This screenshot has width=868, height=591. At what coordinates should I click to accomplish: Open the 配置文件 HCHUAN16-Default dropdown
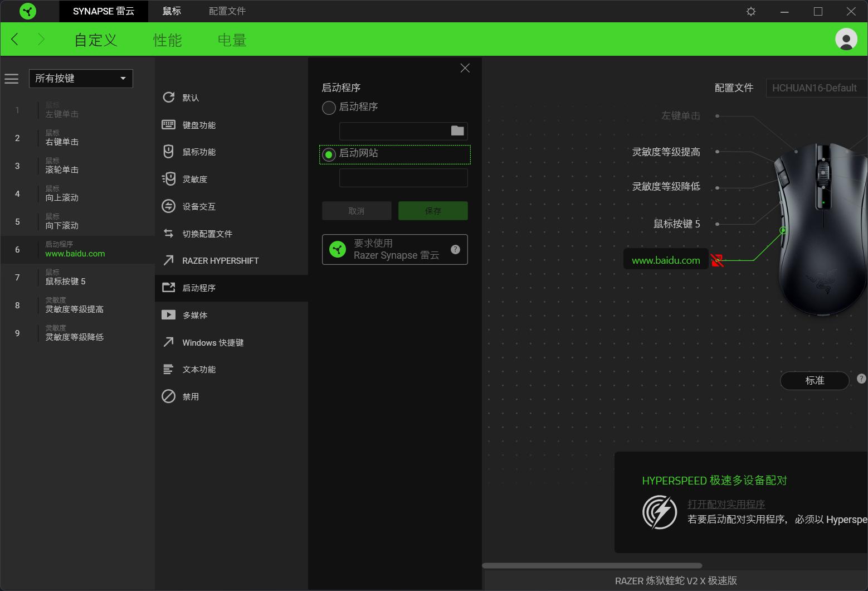[817, 88]
